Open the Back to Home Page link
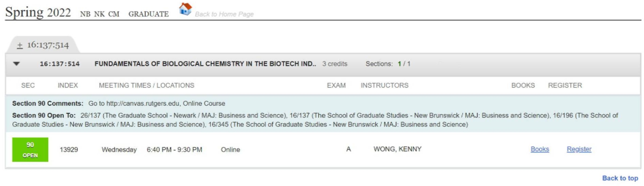This screenshot has height=186, width=644. [224, 14]
